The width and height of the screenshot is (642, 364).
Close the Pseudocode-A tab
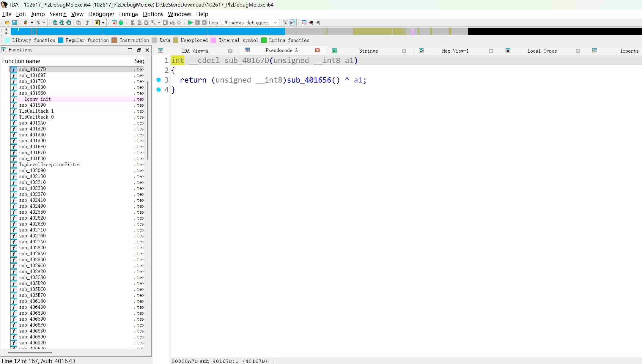coord(317,50)
